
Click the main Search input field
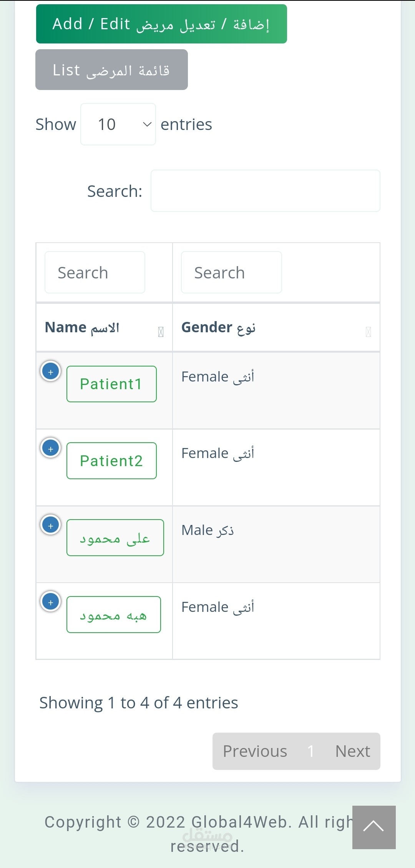click(265, 191)
